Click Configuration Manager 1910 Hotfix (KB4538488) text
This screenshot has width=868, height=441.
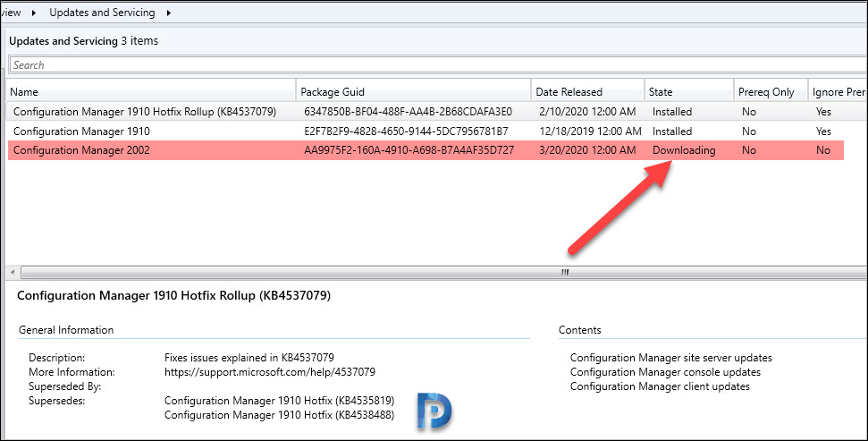tap(279, 415)
